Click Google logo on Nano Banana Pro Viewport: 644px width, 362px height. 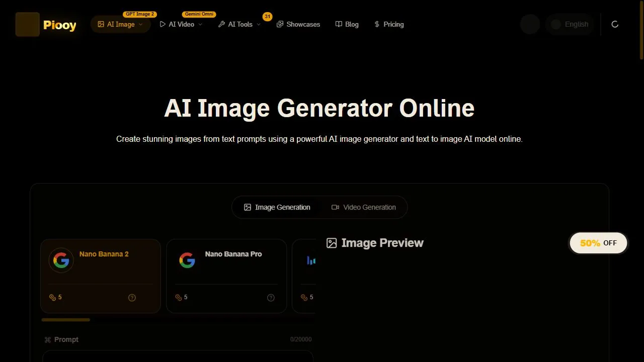point(187,260)
